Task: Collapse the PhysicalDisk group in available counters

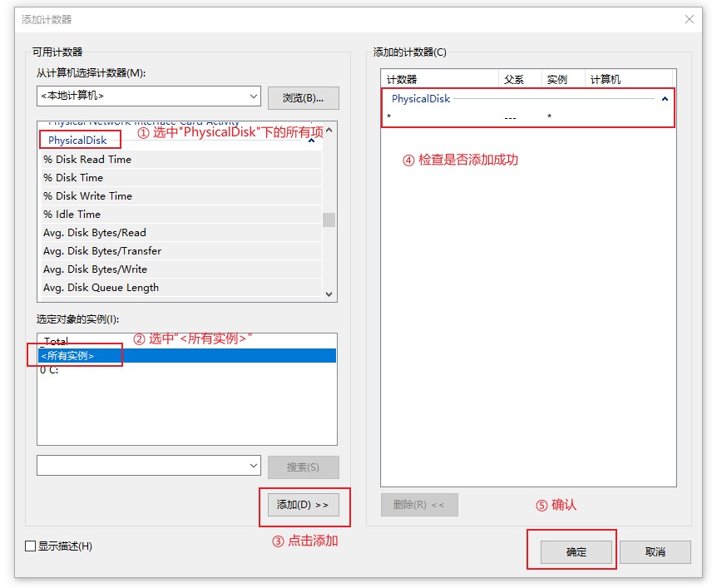Action: (x=311, y=141)
